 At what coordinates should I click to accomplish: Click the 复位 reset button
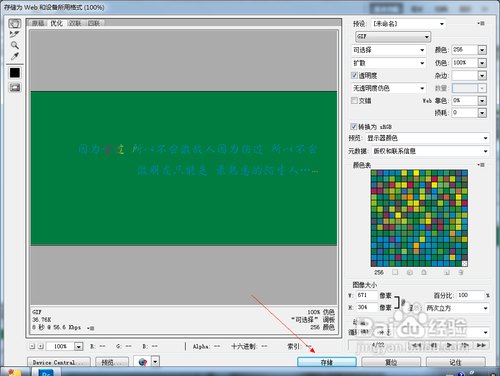tap(391, 362)
